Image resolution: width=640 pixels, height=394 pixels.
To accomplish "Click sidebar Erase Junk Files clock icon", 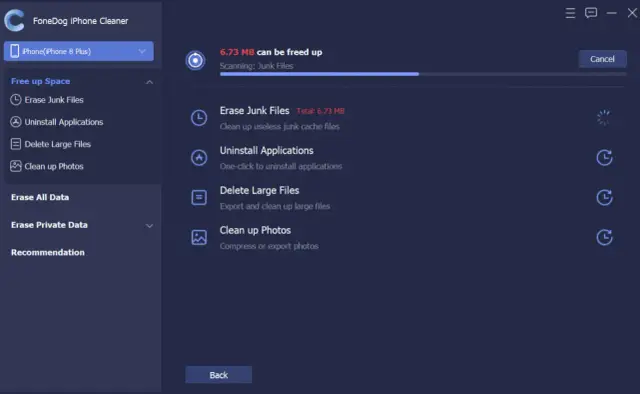I will pyautogui.click(x=16, y=100).
